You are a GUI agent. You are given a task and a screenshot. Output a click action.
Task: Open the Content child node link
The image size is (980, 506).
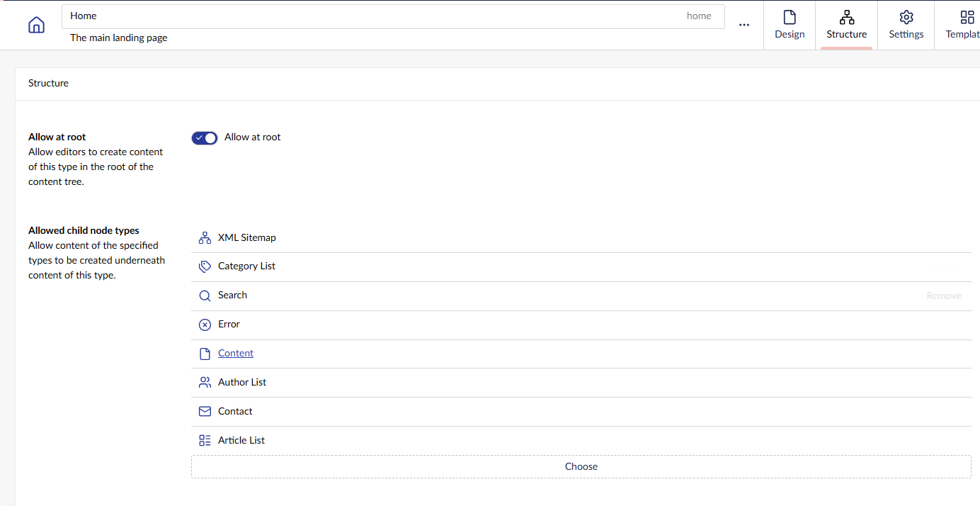(x=236, y=353)
